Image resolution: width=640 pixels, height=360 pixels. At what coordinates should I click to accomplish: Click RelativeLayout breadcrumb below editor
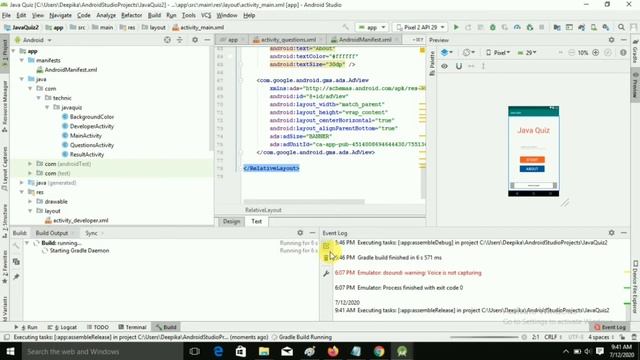(263, 210)
